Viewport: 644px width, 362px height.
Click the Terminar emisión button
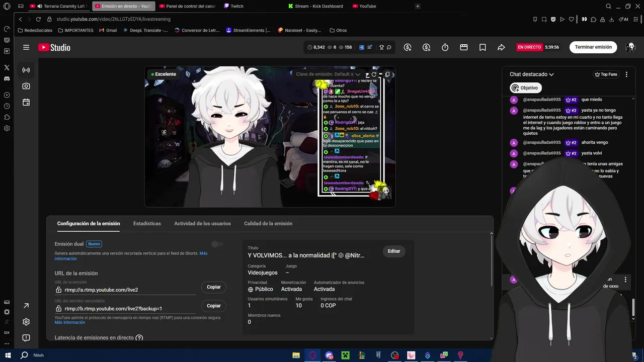click(593, 47)
